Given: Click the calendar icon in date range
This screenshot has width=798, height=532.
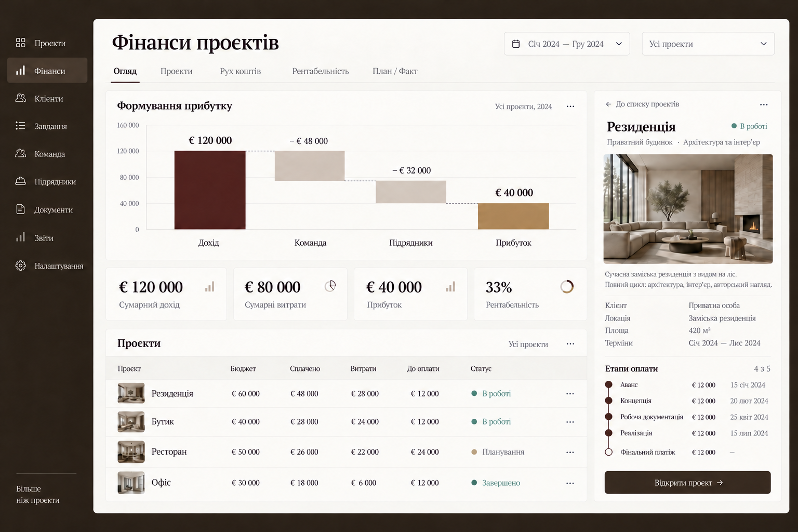Looking at the screenshot, I should pos(516,44).
